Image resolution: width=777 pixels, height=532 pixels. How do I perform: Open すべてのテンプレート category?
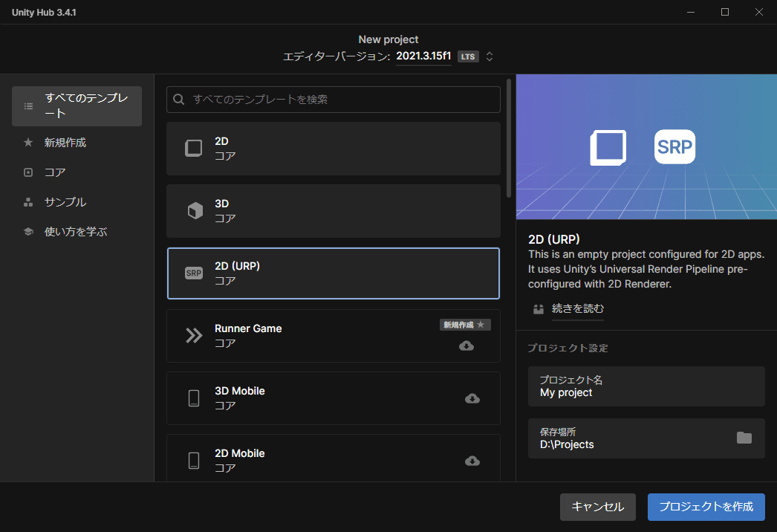tap(77, 106)
